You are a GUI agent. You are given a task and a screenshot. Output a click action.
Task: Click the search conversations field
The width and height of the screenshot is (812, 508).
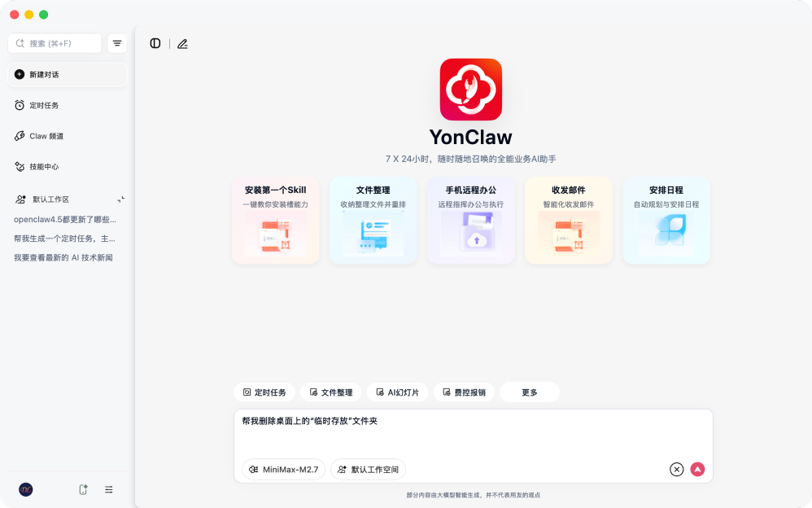point(55,43)
